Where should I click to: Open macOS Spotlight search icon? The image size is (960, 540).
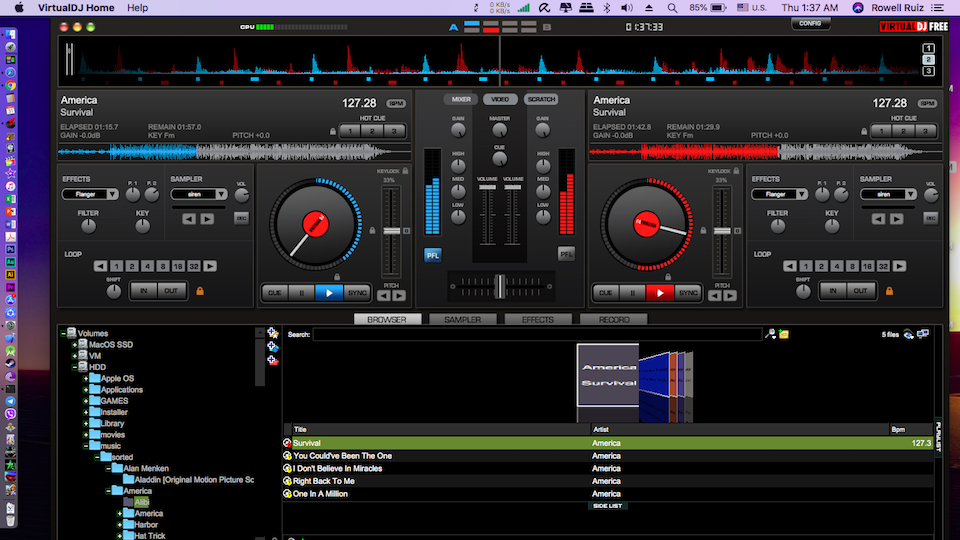[x=672, y=8]
